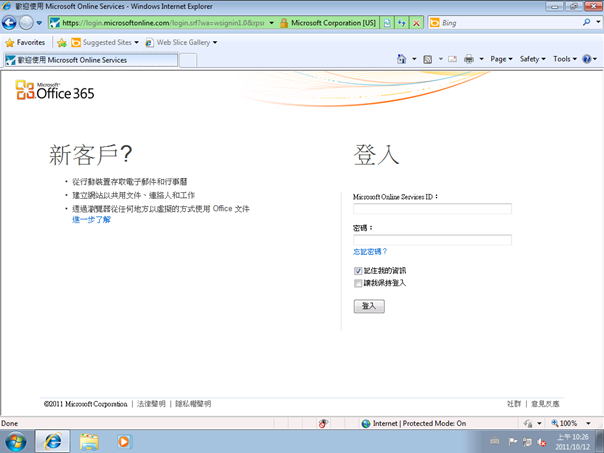Open the 法律聲明 legal link
The width and height of the screenshot is (604, 453).
coord(151,404)
